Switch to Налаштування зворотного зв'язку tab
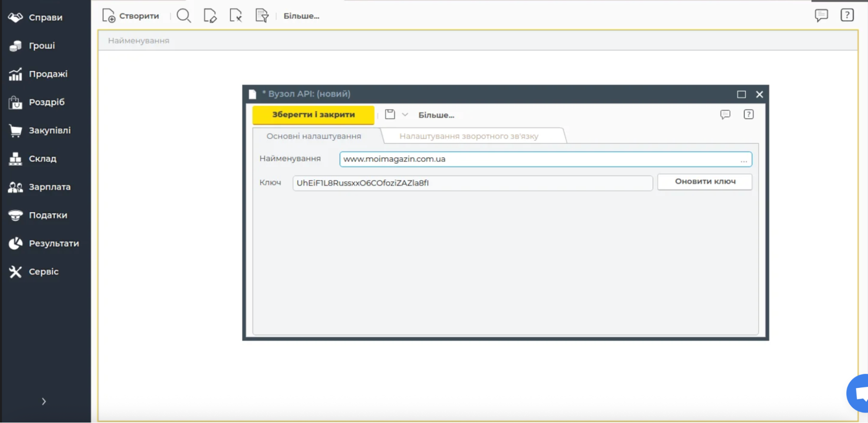Screen dimensions: 868x423 [469, 136]
